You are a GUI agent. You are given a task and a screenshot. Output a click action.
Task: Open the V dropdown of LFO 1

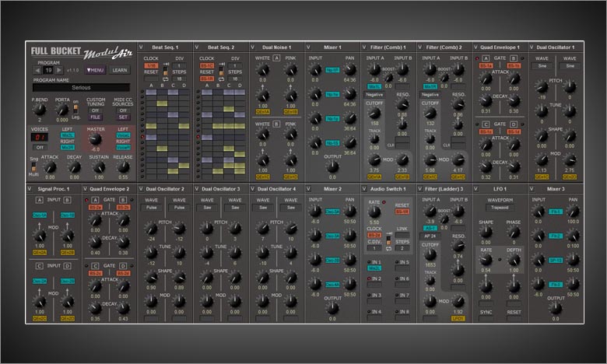(x=475, y=189)
